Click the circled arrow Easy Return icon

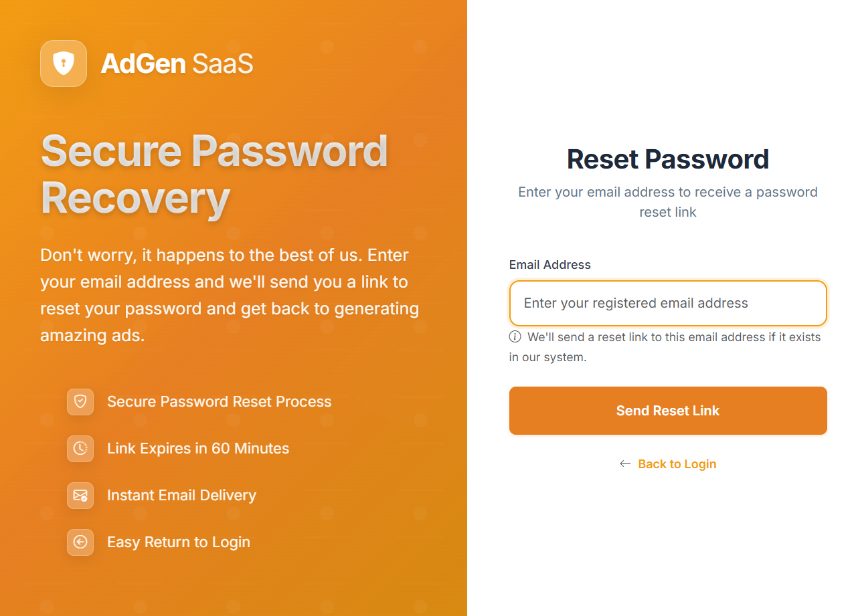[x=80, y=542]
